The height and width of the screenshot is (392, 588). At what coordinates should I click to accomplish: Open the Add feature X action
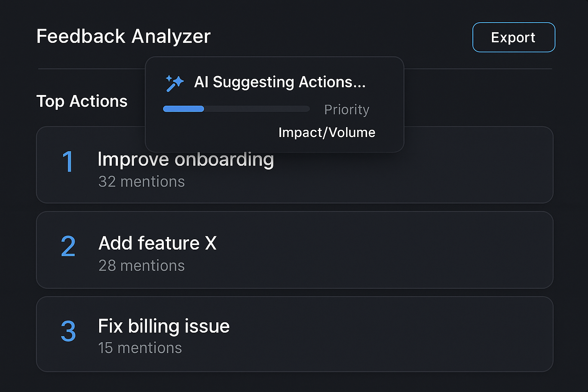(157, 243)
